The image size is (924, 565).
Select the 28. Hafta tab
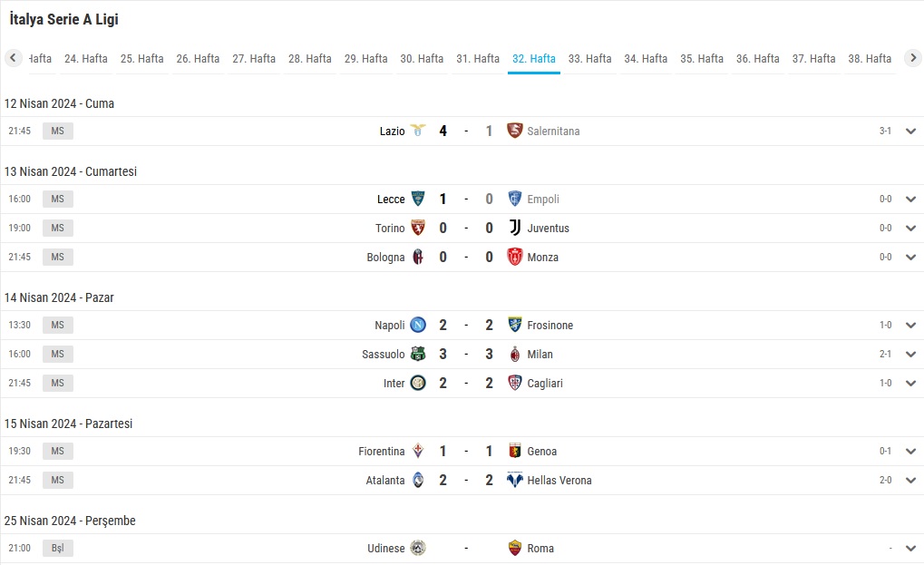click(310, 59)
